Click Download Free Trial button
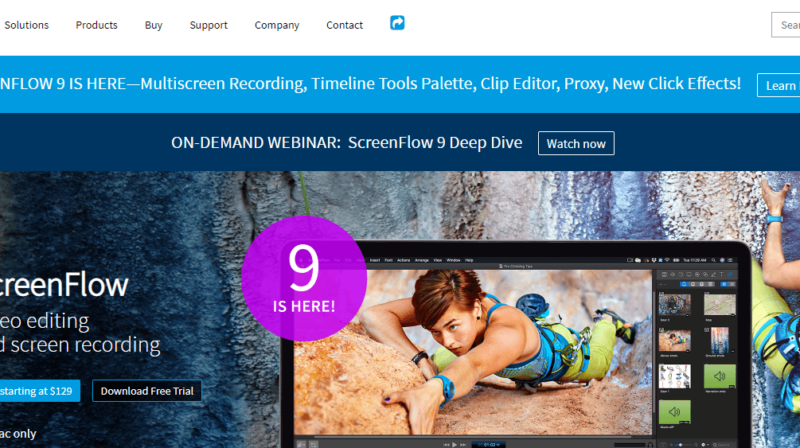The image size is (800, 448). point(147,391)
